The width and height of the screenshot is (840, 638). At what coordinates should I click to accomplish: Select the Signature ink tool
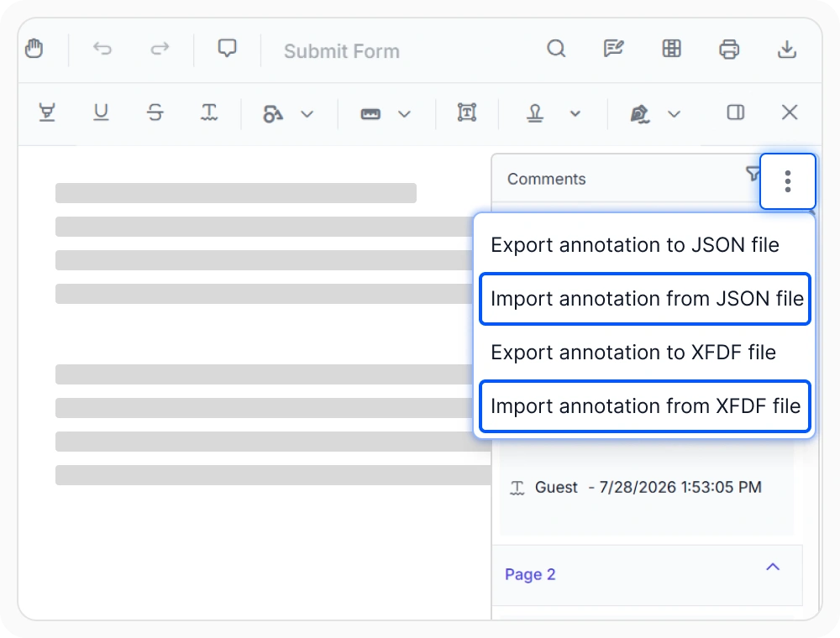point(639,113)
